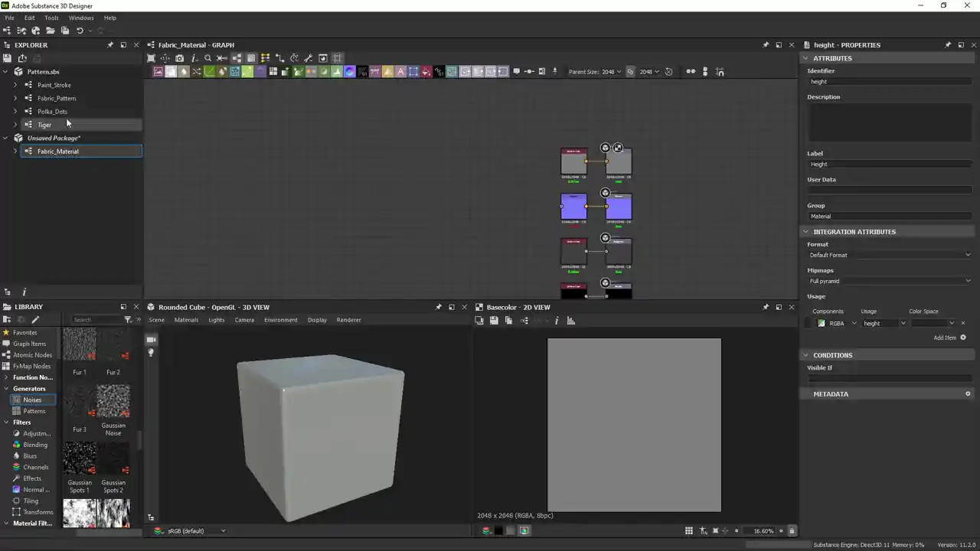Click in the Label field containing Height
980x551 pixels.
click(889, 165)
